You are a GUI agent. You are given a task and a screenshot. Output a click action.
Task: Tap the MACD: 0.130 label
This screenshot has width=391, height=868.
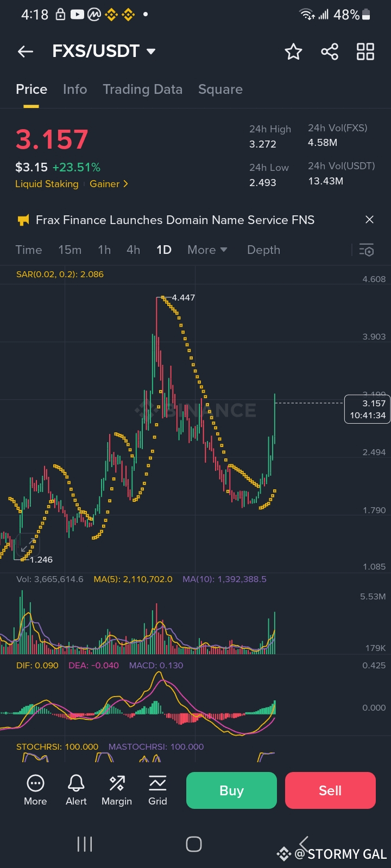click(x=156, y=665)
